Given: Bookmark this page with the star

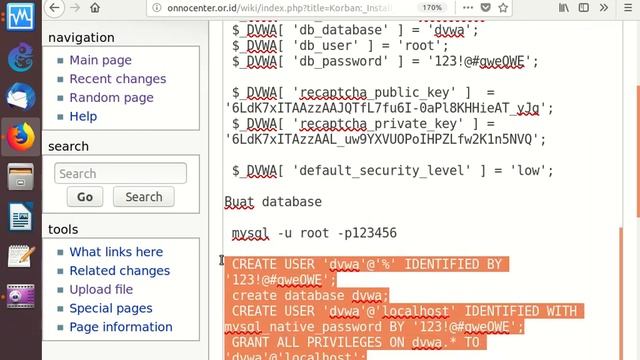Looking at the screenshot, I should point(503,8).
